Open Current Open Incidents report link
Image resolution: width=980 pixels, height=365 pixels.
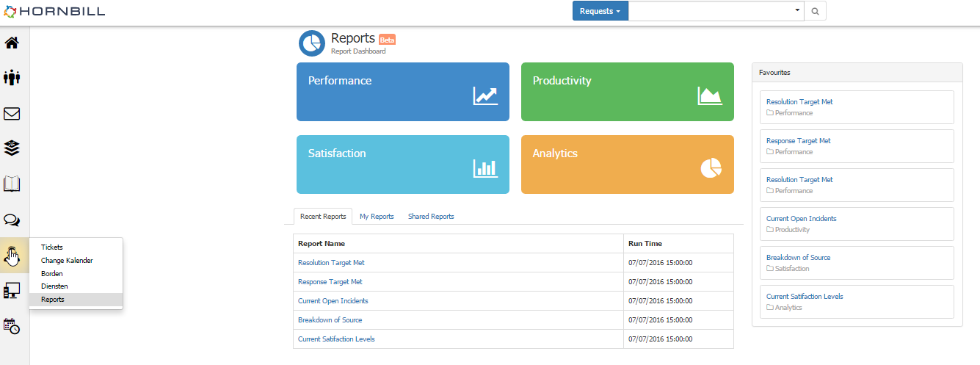pyautogui.click(x=333, y=301)
